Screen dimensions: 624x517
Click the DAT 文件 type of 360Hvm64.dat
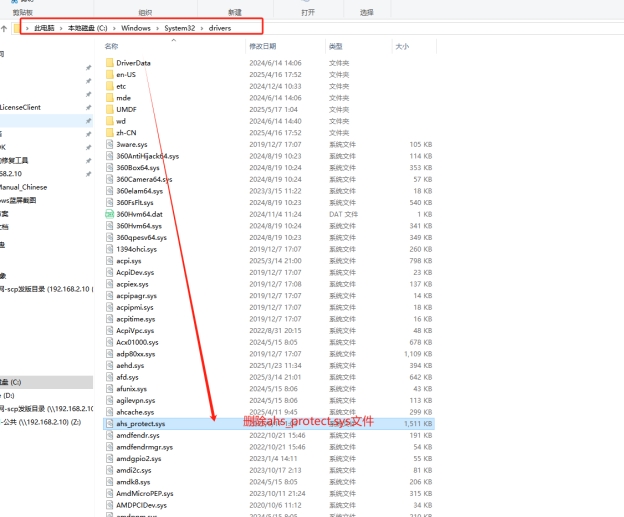tap(343, 214)
